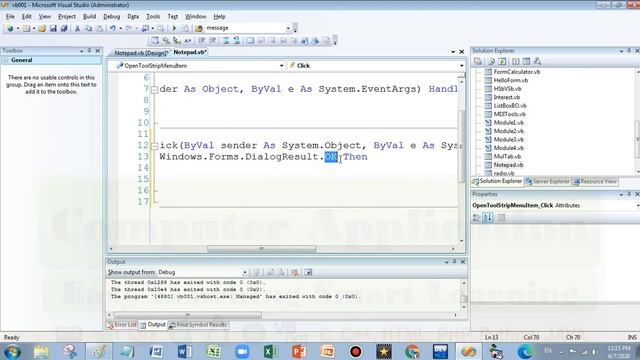The width and height of the screenshot is (640, 360).
Task: Open the Error List tab
Action: pyautogui.click(x=122, y=325)
